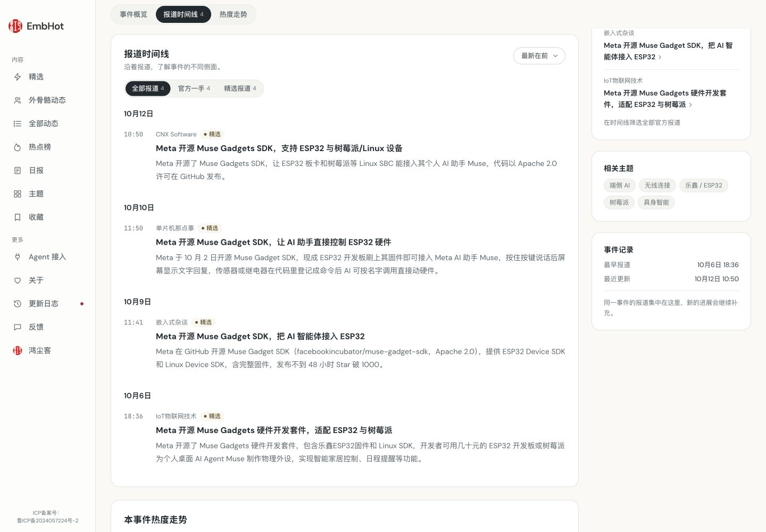Click the Agent 接入 plug icon
Screen dimensions: 766x532
18,257
